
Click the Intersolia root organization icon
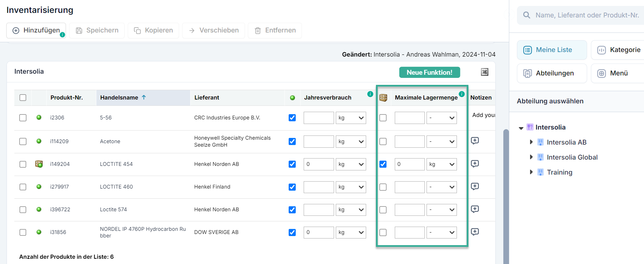pos(530,127)
